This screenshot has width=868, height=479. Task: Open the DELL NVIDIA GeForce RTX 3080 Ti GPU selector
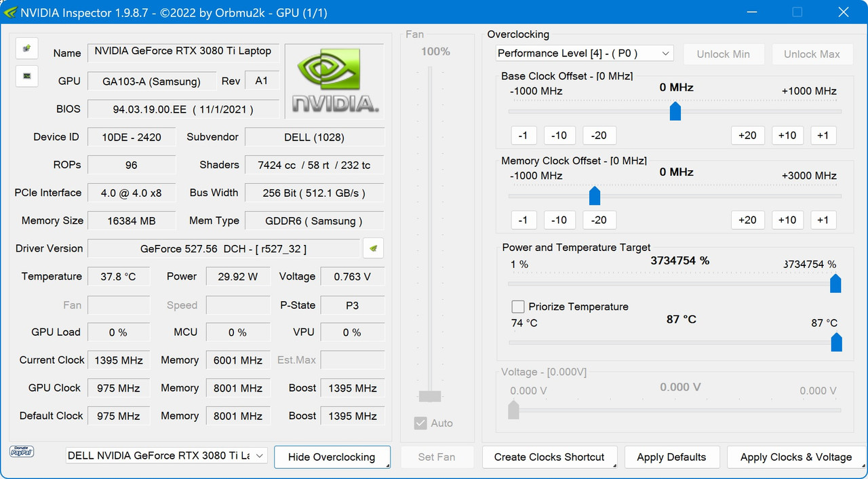(167, 456)
